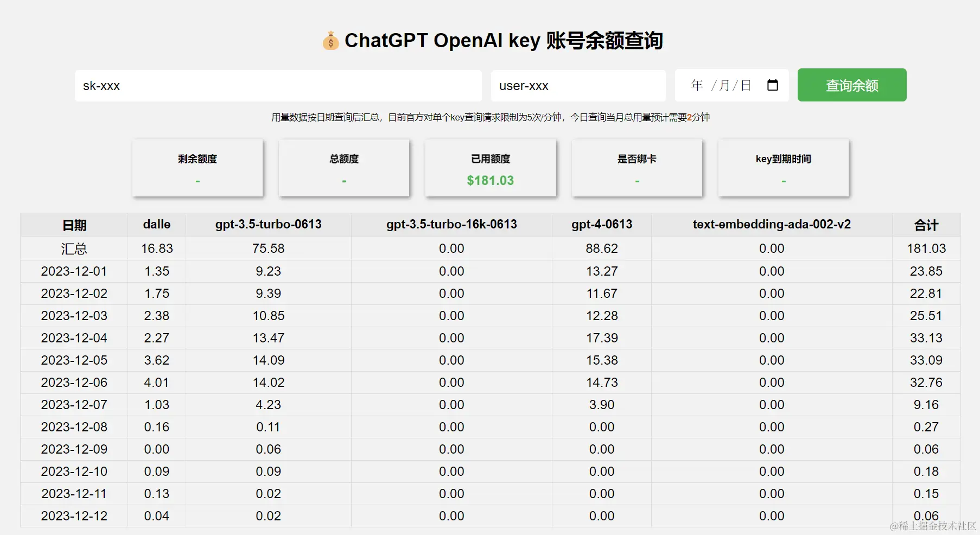Click the dalle column header

[157, 225]
